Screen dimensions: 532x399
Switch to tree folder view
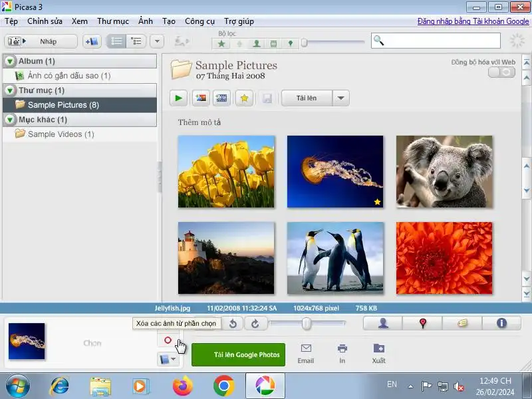point(136,41)
